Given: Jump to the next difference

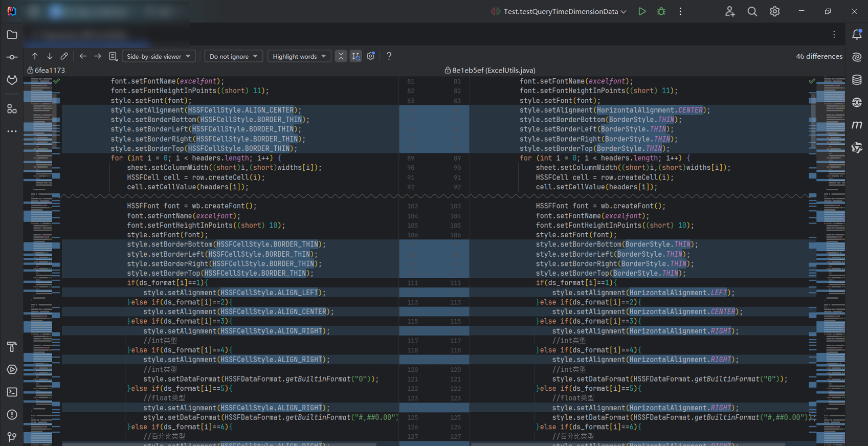Looking at the screenshot, I should coord(50,56).
